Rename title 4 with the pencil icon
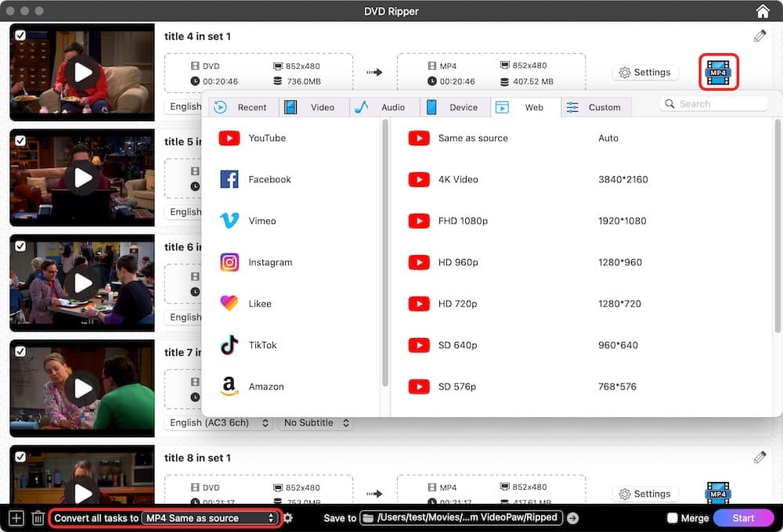This screenshot has width=783, height=532. coord(759,35)
